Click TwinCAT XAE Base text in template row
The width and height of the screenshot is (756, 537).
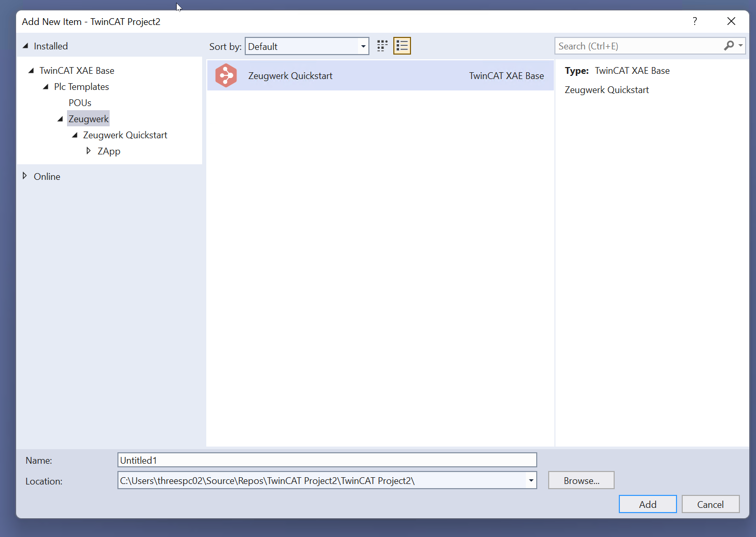[x=507, y=75]
